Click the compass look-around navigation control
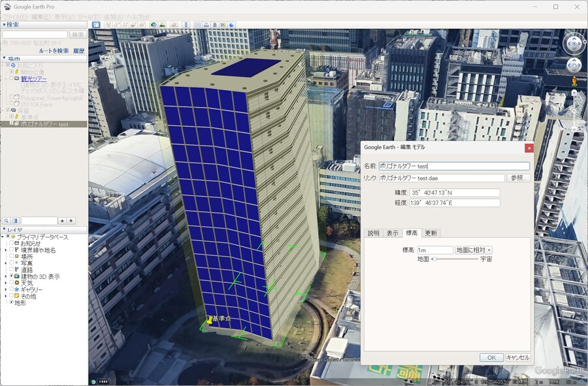 [574, 44]
